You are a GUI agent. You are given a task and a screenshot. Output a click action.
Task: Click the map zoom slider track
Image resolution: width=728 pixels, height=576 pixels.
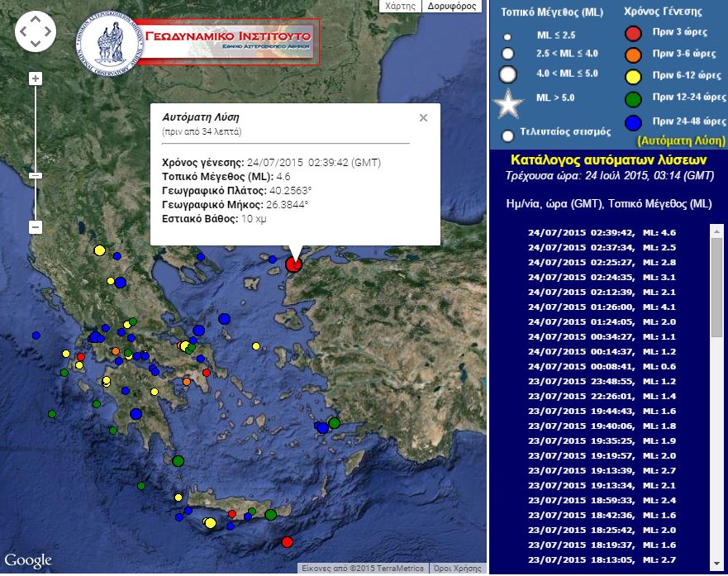point(34,124)
